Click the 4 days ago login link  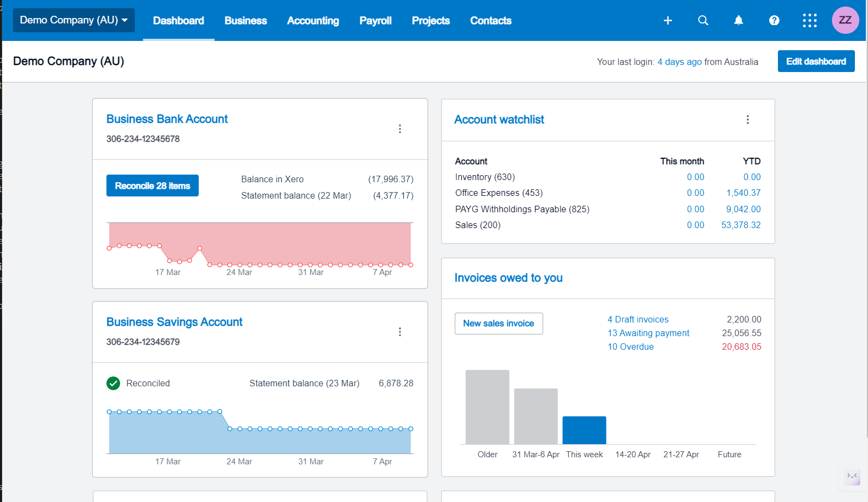(680, 62)
